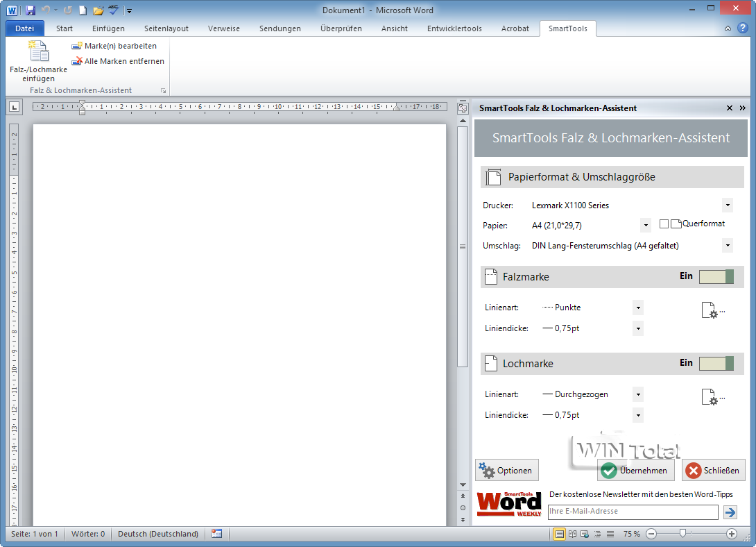Click the Schließen button

point(713,471)
